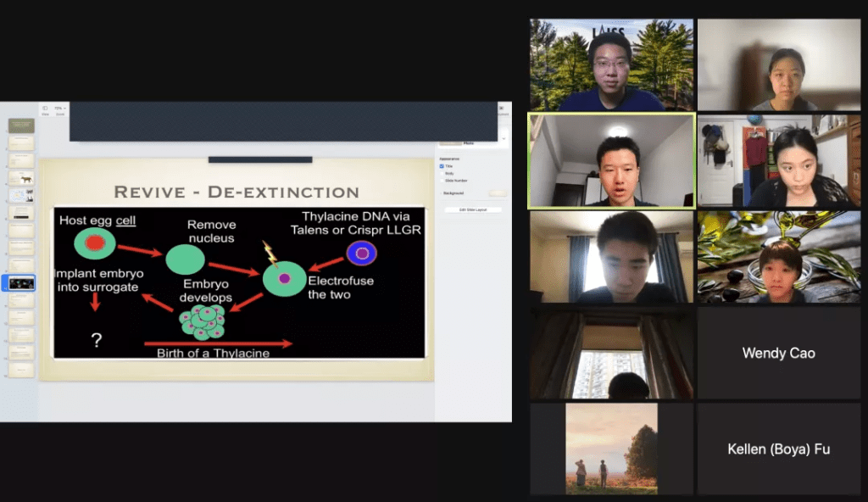Select the currently highlighted black slide thumbnail
The width and height of the screenshot is (868, 502).
21,283
